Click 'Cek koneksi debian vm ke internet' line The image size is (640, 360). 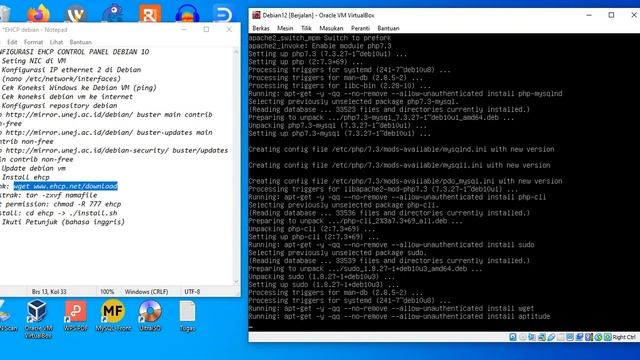point(67,97)
